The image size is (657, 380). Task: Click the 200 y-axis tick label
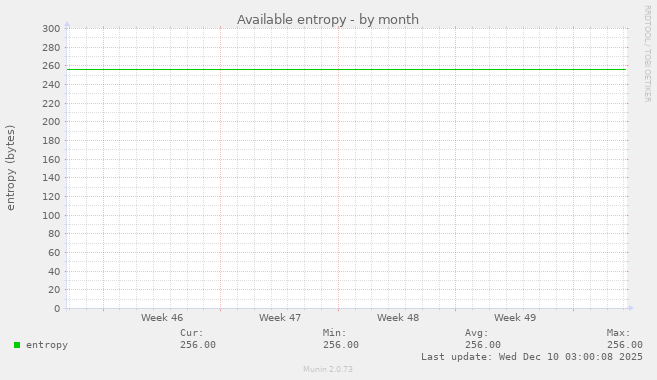click(x=51, y=122)
